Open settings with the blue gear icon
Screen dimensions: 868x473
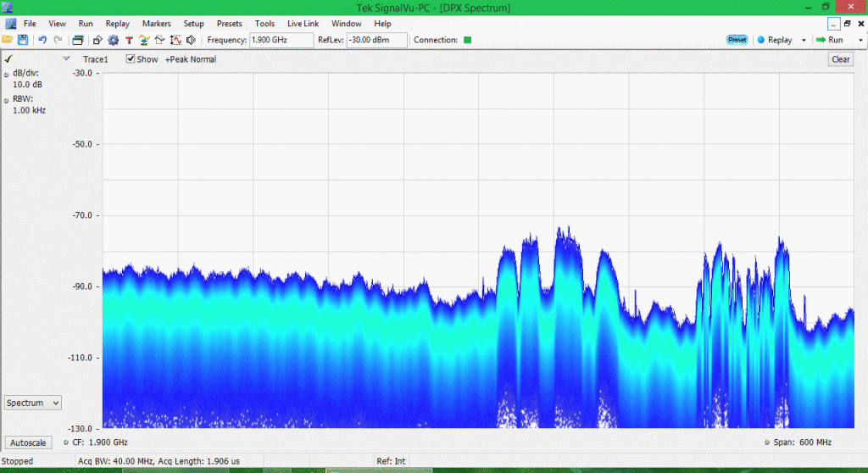pos(113,40)
